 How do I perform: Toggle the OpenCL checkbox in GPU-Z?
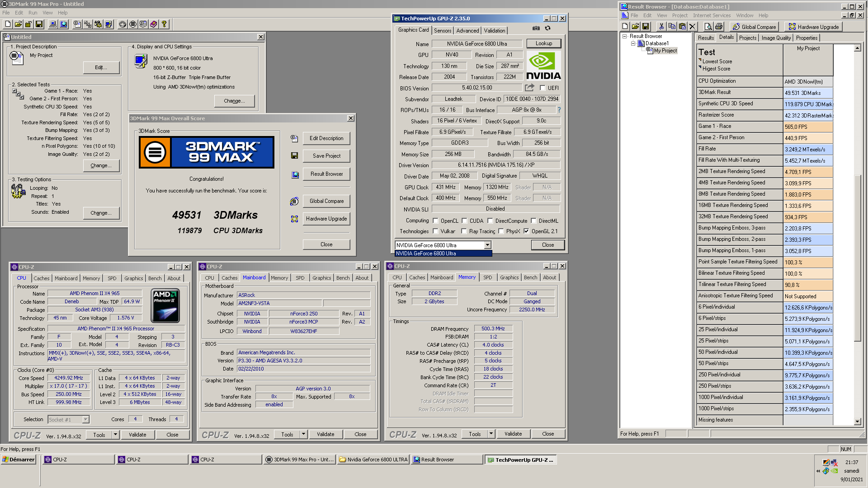(x=435, y=221)
